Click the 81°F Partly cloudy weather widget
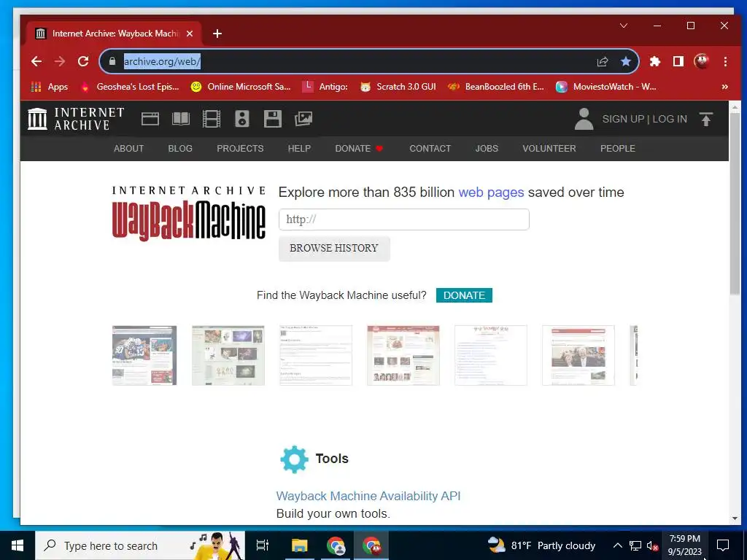 [x=542, y=545]
